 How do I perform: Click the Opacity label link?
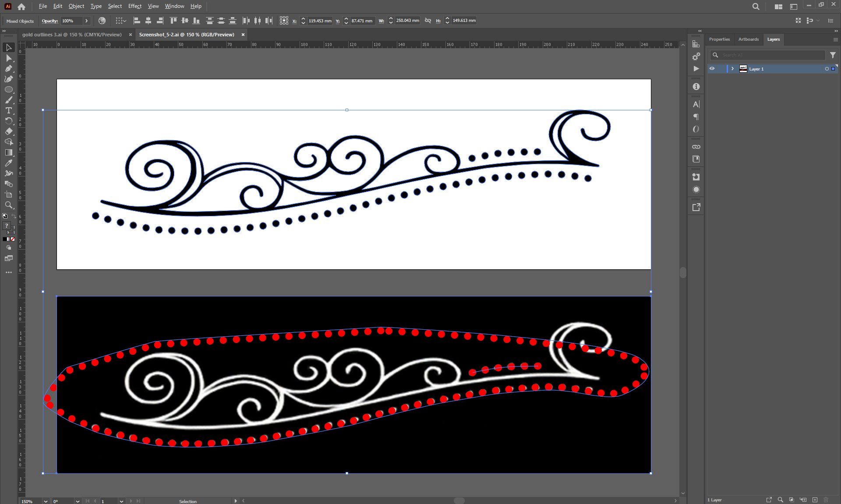49,21
